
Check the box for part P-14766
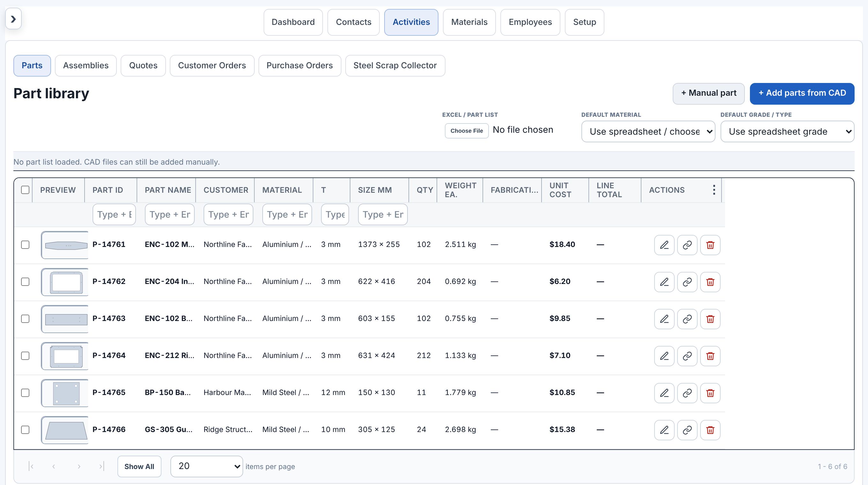click(25, 430)
